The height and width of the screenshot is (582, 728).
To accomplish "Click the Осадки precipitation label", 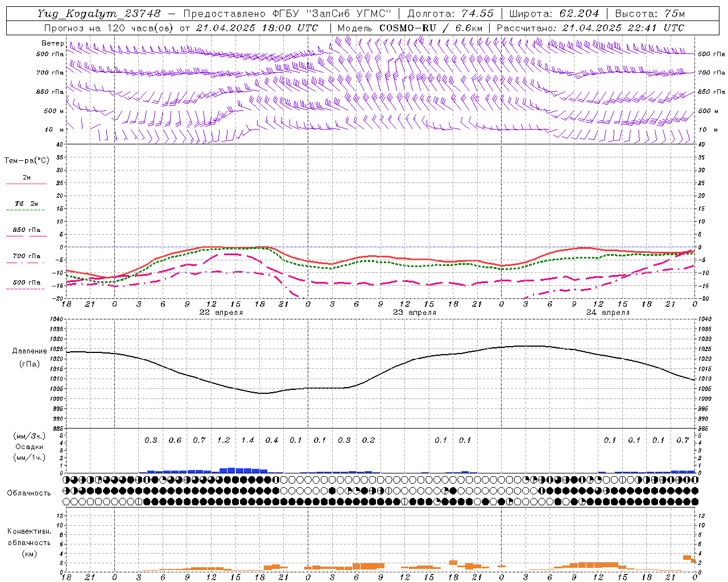I will point(28,447).
